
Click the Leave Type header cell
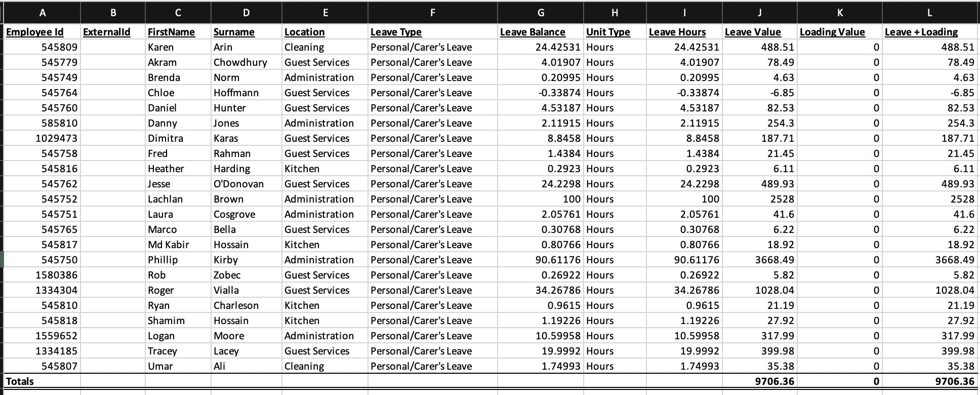432,32
